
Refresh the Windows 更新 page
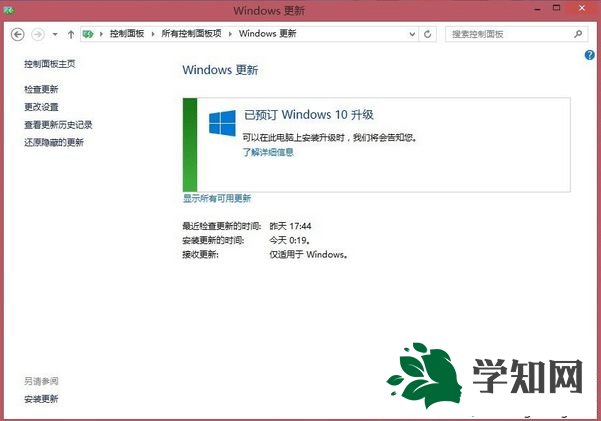427,34
